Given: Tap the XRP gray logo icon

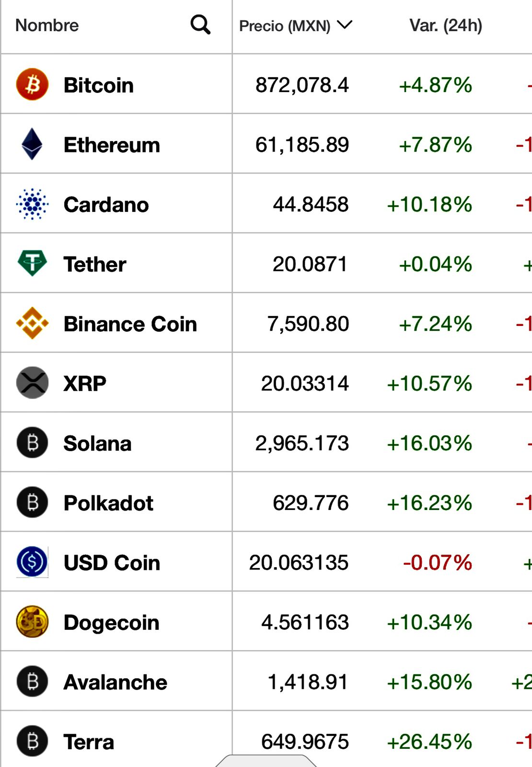Looking at the screenshot, I should coord(32,383).
